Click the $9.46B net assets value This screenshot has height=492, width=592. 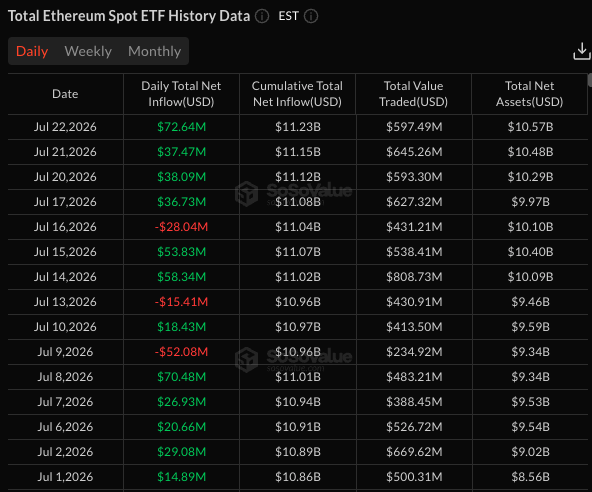(x=530, y=302)
